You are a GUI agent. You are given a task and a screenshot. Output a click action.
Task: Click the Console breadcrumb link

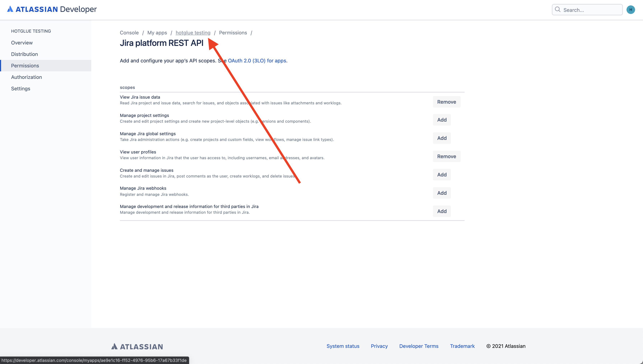pos(129,33)
